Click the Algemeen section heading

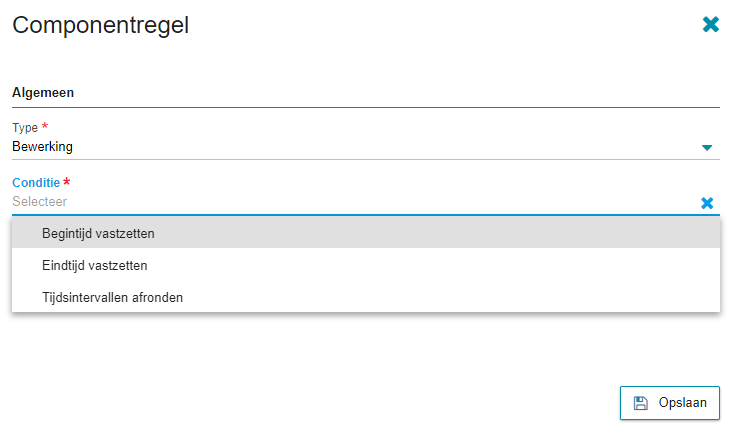[43, 92]
